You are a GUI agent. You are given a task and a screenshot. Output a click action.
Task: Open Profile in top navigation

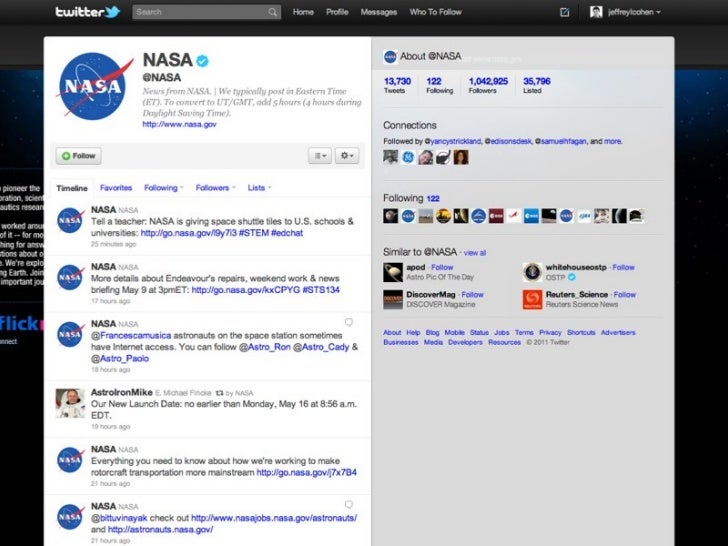pos(337,12)
